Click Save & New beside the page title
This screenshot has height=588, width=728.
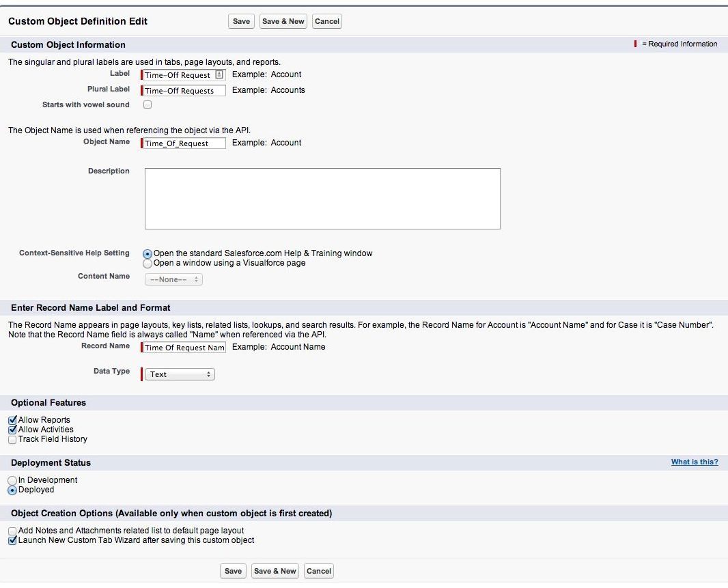click(x=283, y=21)
